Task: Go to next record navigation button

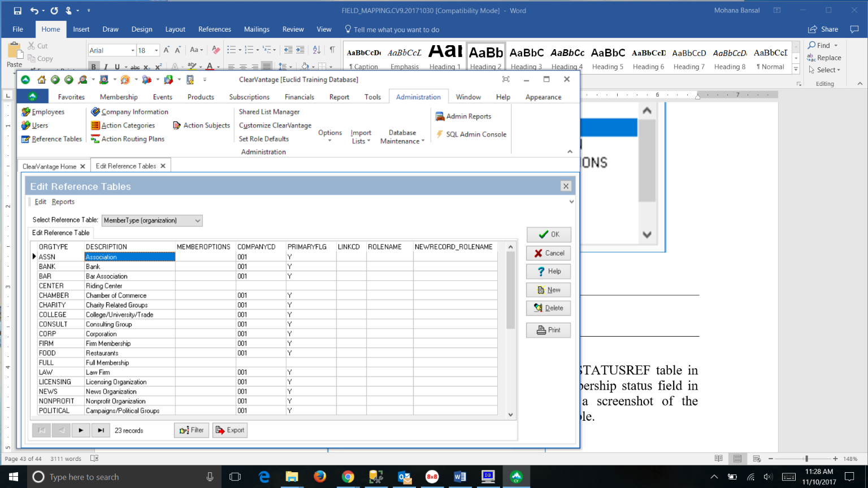Action: click(81, 430)
